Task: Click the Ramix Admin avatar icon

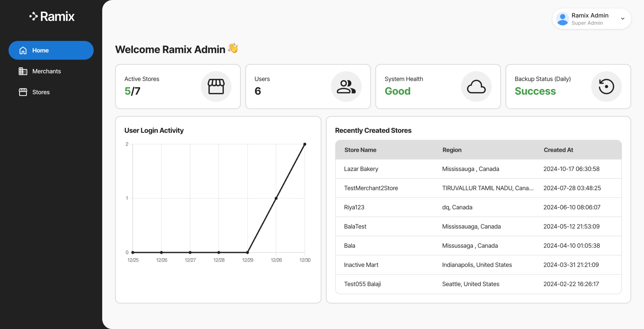Action: (562, 19)
